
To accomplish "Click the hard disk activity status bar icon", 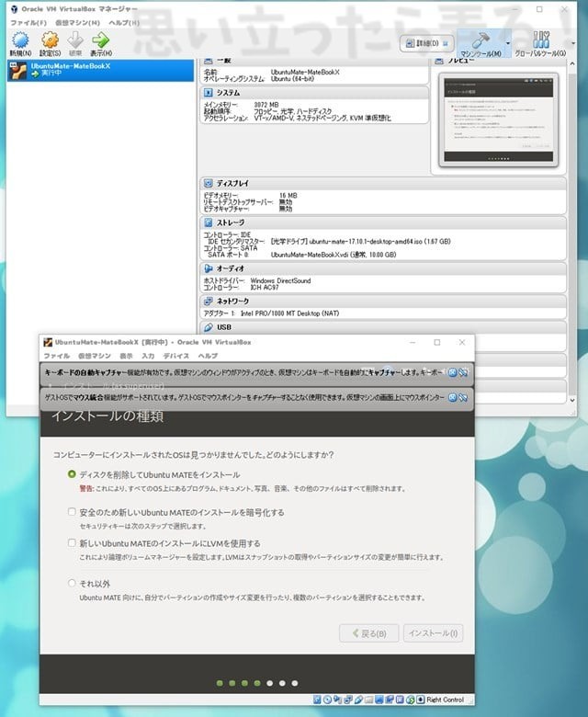I will (x=317, y=700).
